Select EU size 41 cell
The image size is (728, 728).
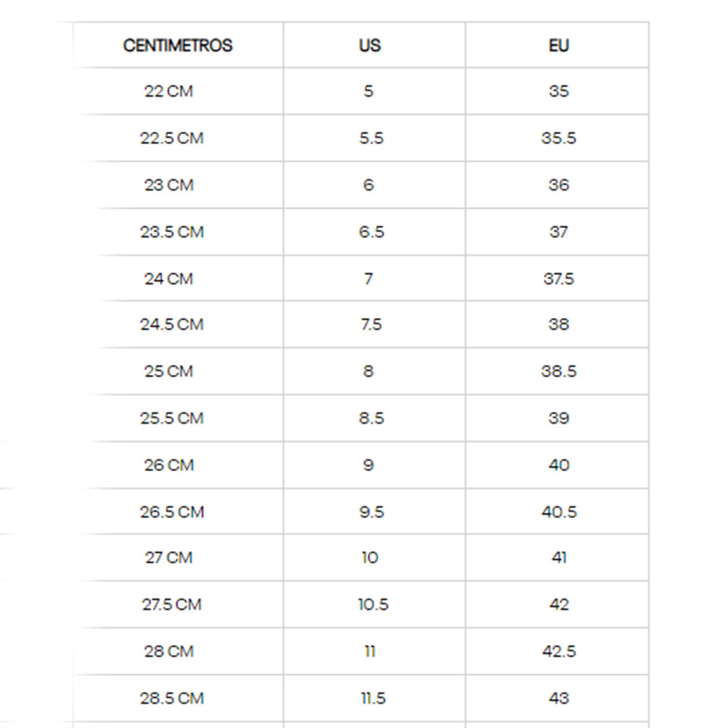point(557,557)
